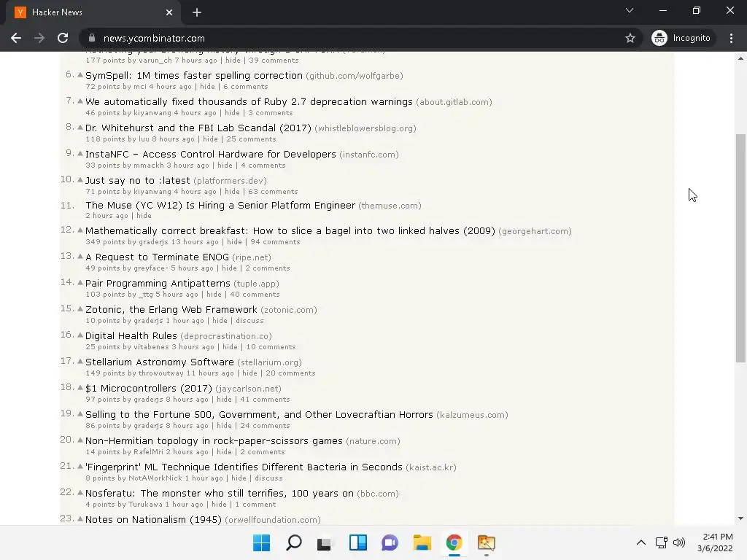
Task: Reload the Hacker News page
Action: [x=63, y=38]
